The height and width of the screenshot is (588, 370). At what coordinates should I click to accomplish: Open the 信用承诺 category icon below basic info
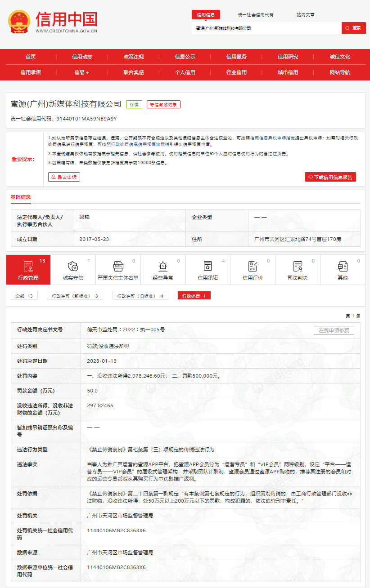[x=208, y=266]
